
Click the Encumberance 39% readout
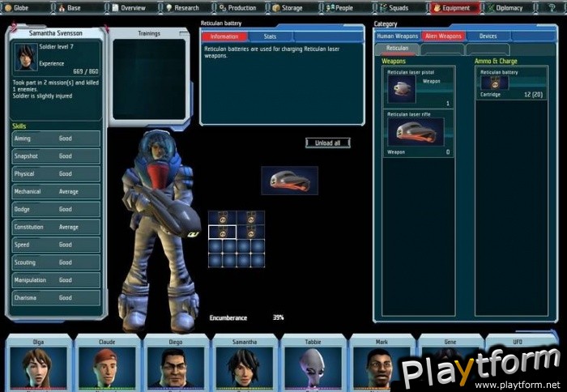[246, 317]
